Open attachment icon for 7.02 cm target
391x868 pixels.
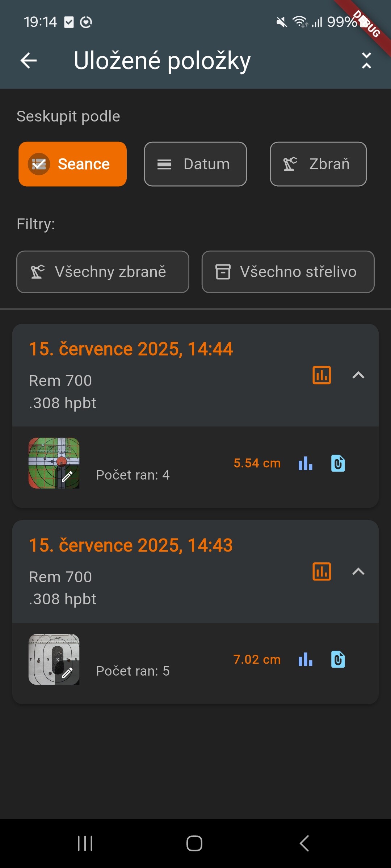click(338, 659)
